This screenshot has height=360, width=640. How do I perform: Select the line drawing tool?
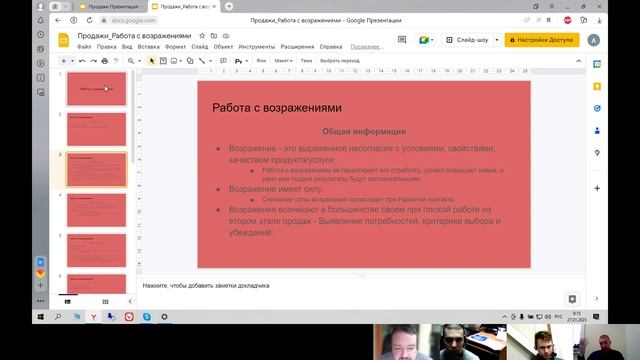[202, 61]
